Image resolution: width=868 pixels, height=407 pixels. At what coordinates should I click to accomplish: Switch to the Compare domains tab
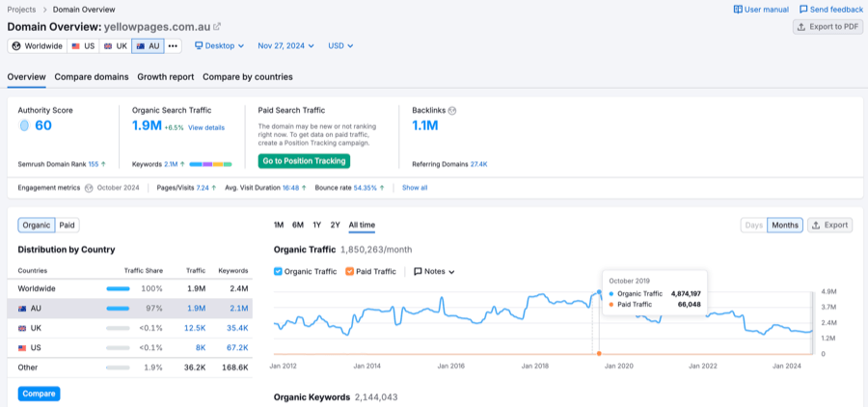92,77
